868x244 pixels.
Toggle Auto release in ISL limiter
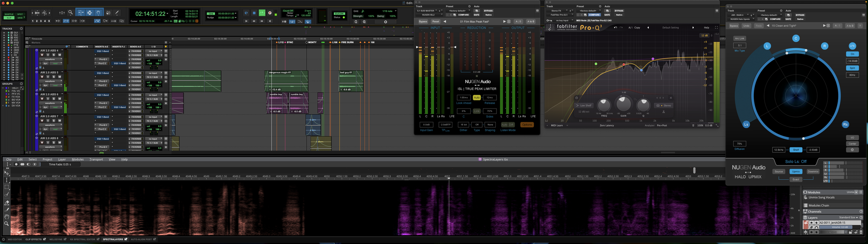(477, 98)
